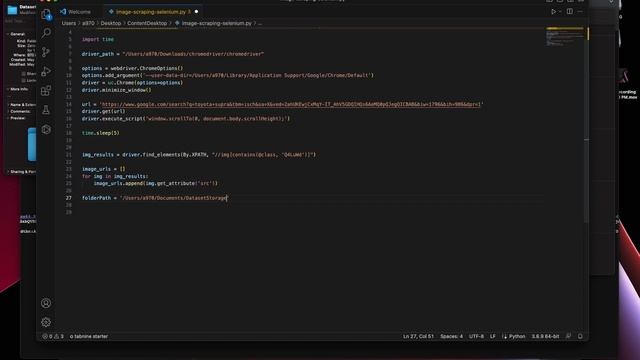Open the Search view in activity bar
This screenshot has width=640, height=360.
tap(46, 33)
